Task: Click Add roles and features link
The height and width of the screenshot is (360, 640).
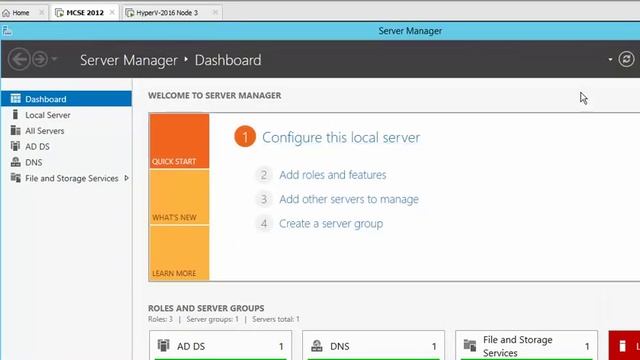Action: [333, 175]
